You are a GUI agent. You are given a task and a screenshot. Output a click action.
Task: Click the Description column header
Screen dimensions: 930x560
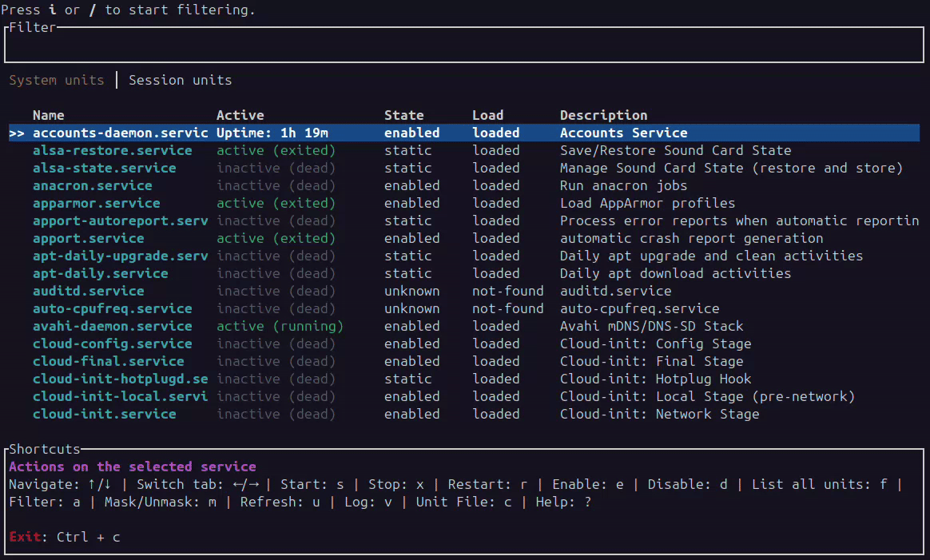point(603,115)
